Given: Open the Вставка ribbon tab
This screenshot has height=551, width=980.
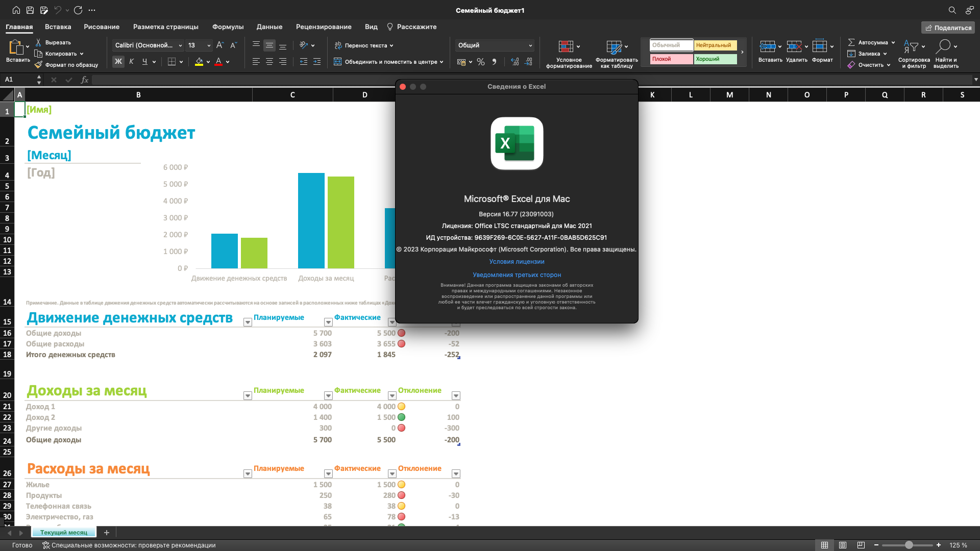Looking at the screenshot, I should point(58,27).
